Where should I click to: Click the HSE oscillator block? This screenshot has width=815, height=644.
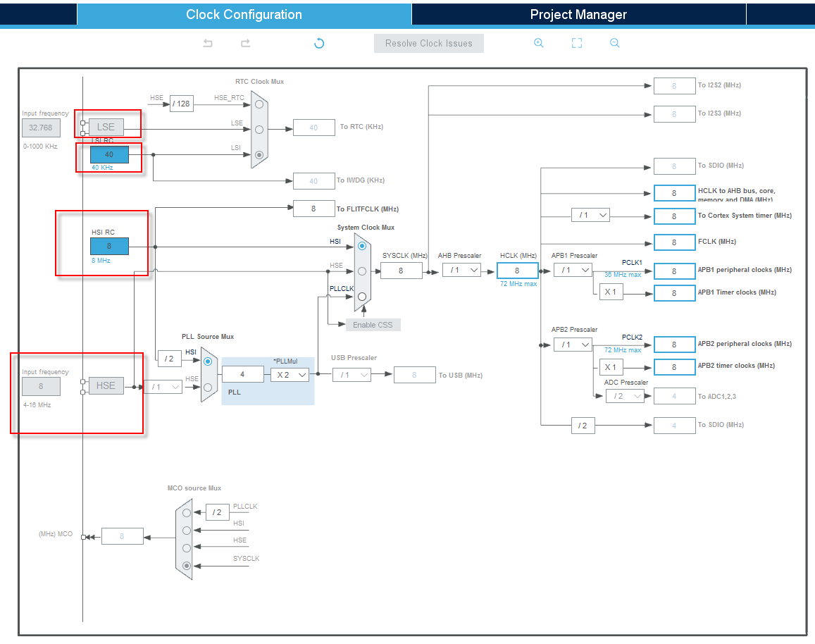coord(106,385)
